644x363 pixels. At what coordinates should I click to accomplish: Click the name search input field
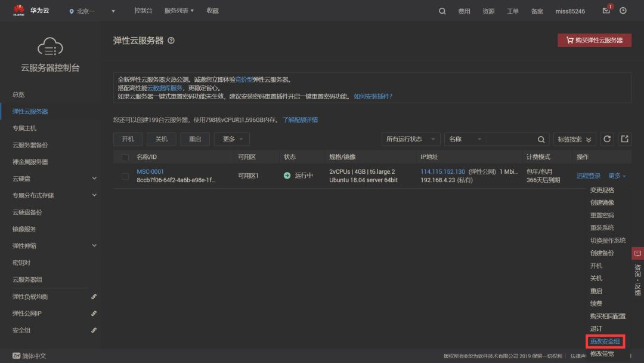tap(511, 139)
